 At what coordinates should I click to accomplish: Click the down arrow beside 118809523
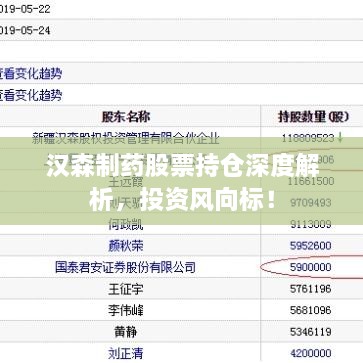(340, 138)
